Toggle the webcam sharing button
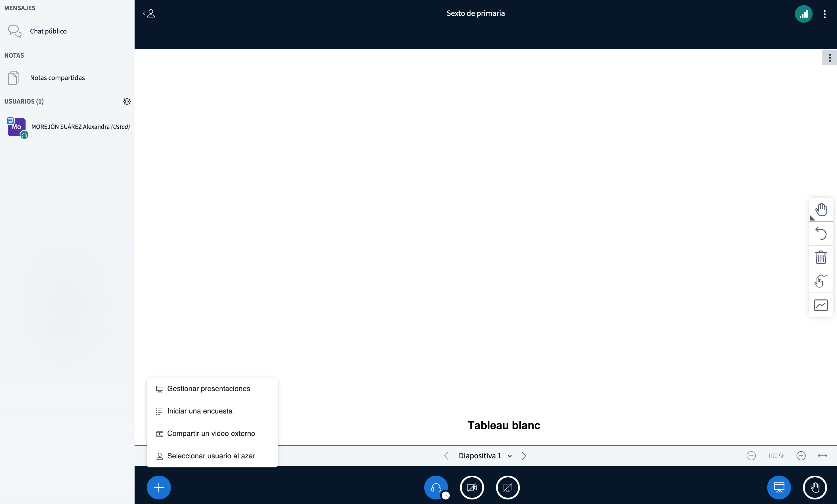The width and height of the screenshot is (837, 504). point(472,487)
